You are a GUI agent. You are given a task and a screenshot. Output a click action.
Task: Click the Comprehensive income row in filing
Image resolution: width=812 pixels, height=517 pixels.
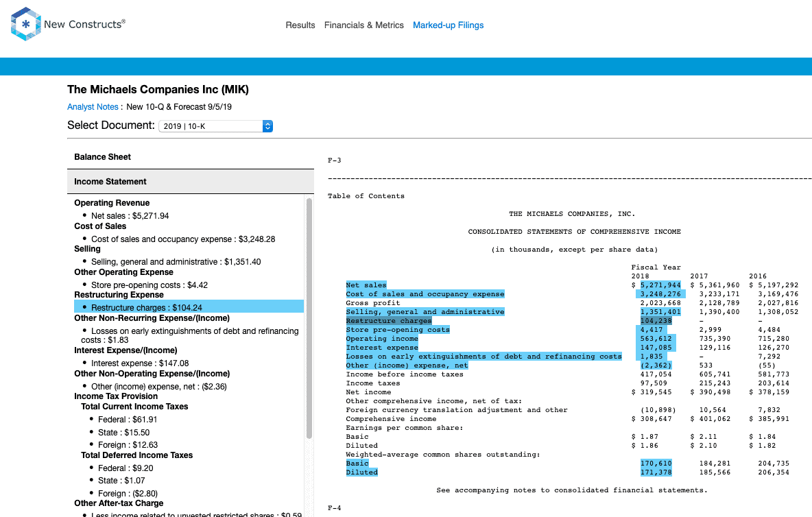(x=568, y=419)
